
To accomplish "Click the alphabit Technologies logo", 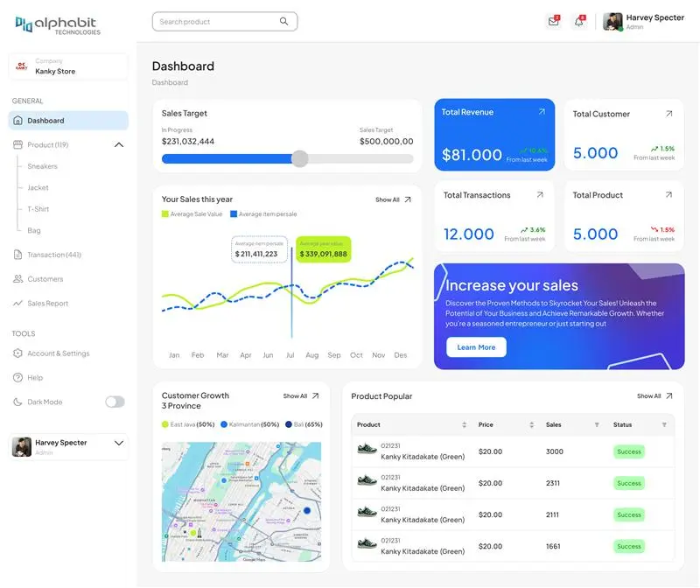I will (x=58, y=25).
